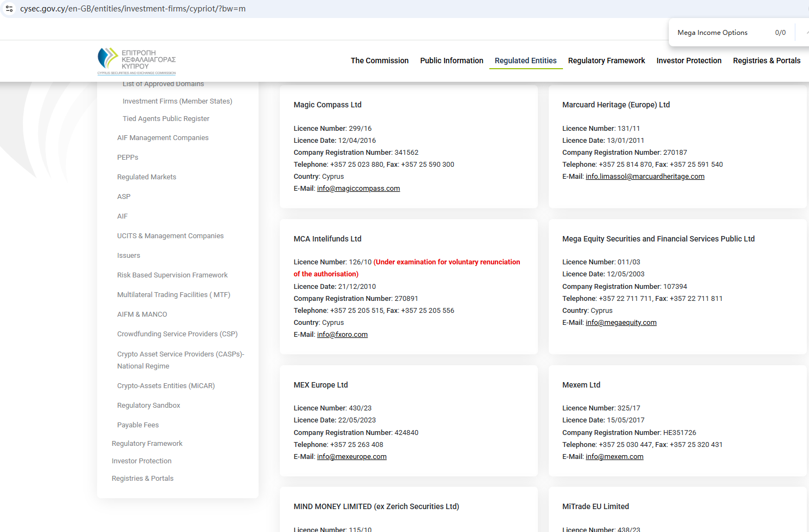Click the page URL in the address bar
Image resolution: width=809 pixels, height=532 pixels.
pos(133,9)
